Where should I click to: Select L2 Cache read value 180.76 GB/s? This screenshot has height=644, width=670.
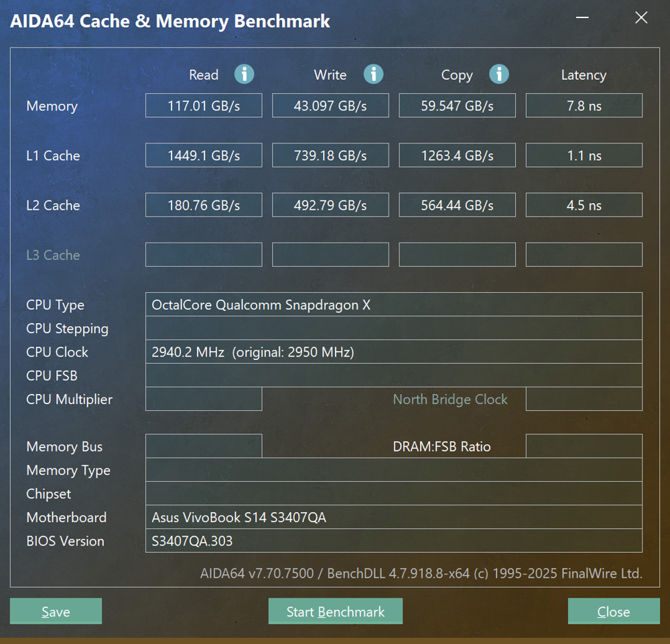click(x=204, y=205)
